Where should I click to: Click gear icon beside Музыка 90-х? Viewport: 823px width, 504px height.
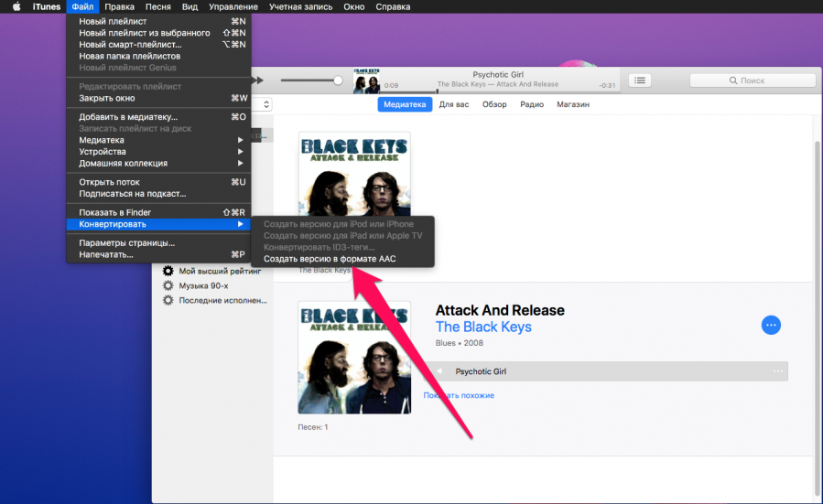pos(168,285)
